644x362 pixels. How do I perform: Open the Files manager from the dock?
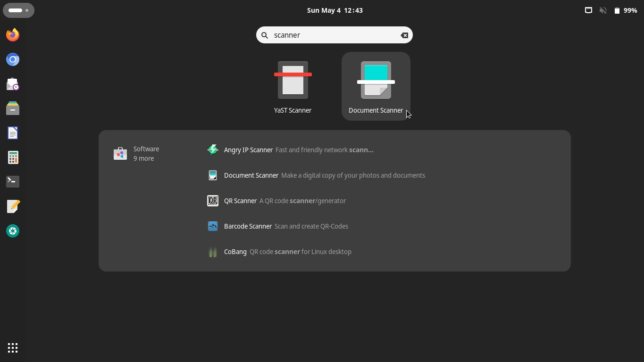13,108
